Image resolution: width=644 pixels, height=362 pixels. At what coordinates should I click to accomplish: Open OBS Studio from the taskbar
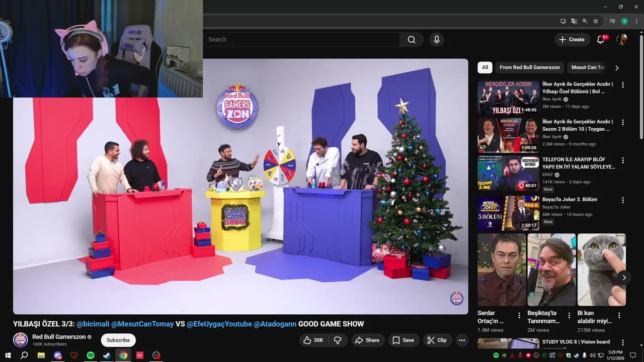[156, 355]
